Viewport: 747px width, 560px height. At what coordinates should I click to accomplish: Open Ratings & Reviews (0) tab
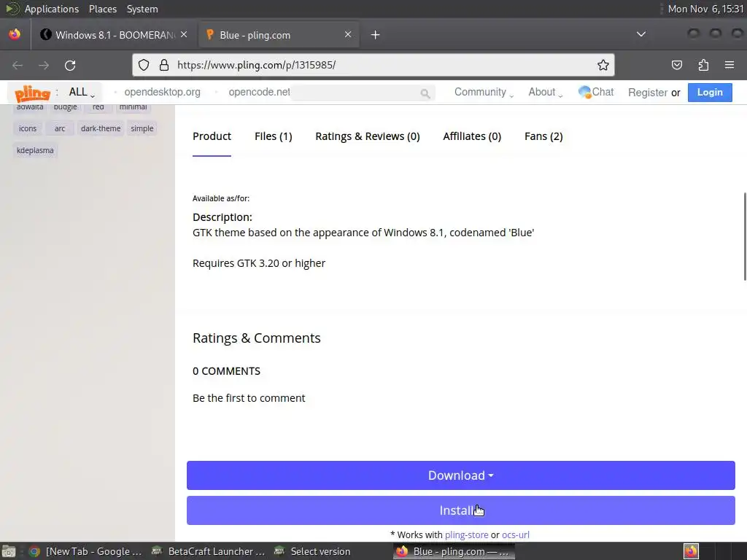368,136
